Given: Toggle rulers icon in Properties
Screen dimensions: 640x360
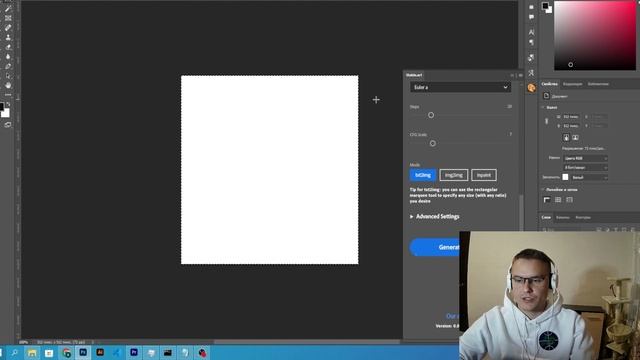Looking at the screenshot, I should click(547, 200).
